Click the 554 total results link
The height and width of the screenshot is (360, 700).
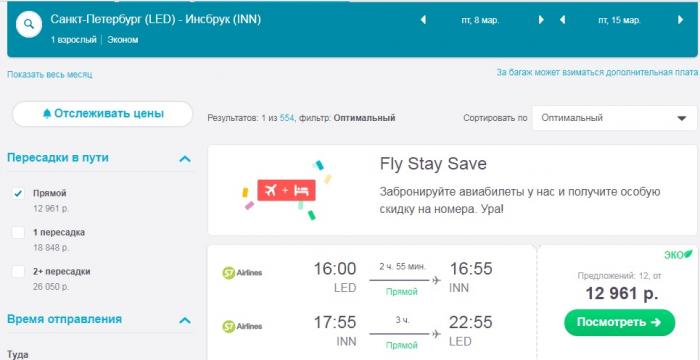click(287, 118)
